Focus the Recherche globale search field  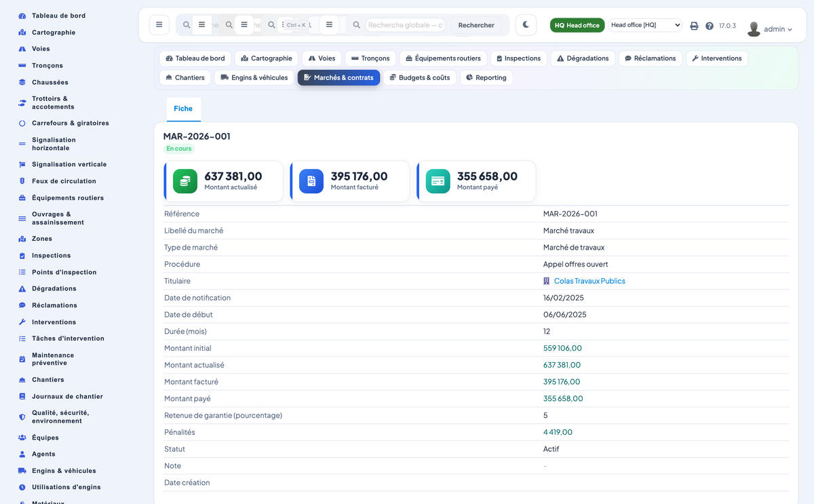(406, 25)
